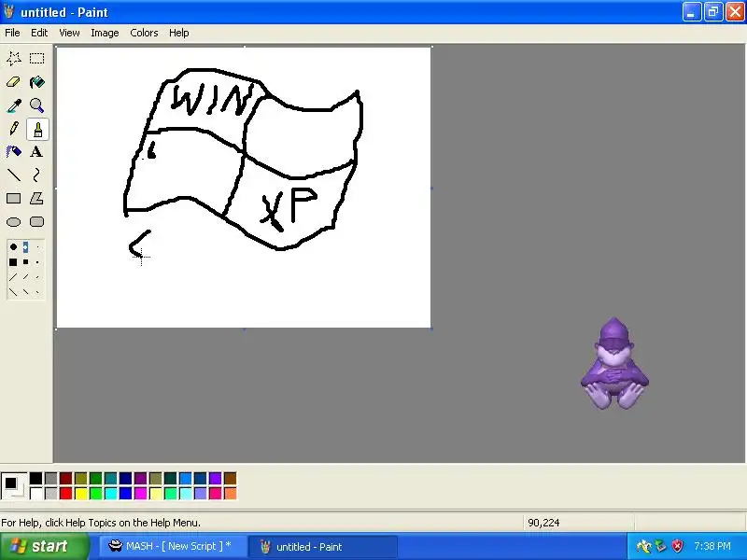The image size is (747, 560).
Task: Click the start button on the taskbar
Action: 44,546
